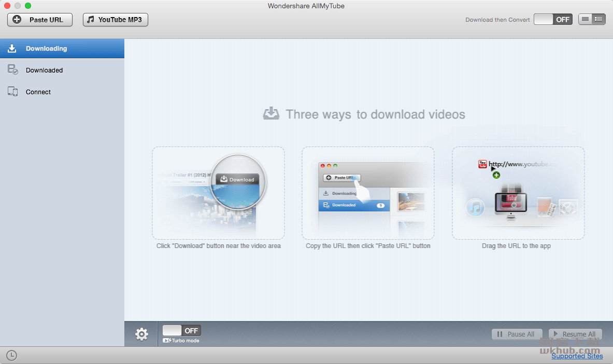Click the Turbo mode label
Screen dimensions: 613x364
[x=181, y=341]
